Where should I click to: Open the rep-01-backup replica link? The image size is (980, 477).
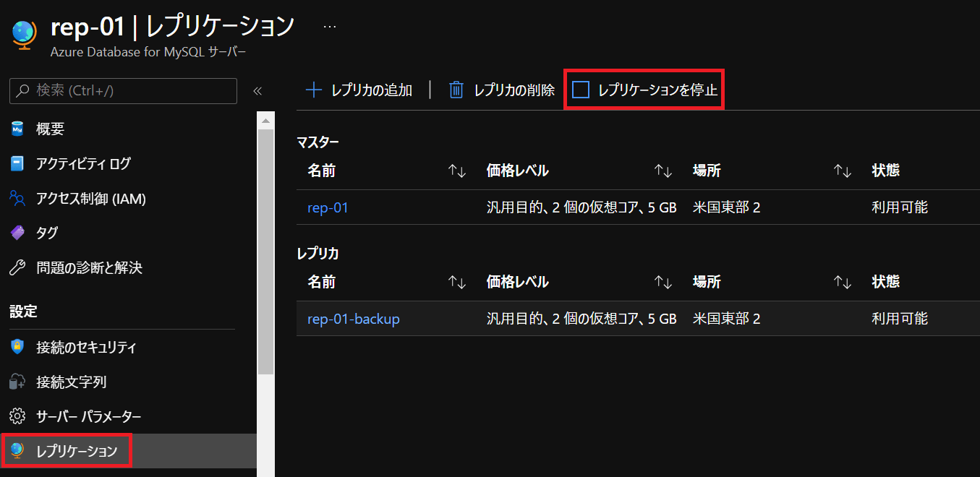pyautogui.click(x=354, y=319)
